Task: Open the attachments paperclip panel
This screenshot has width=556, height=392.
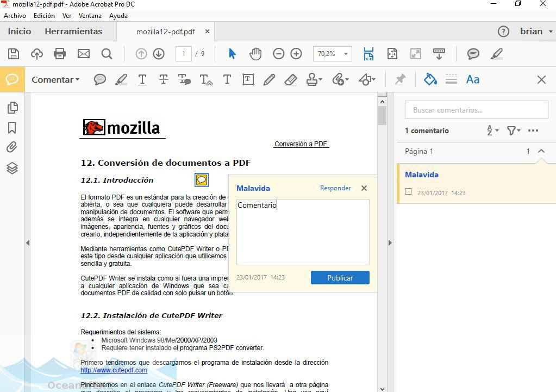Action: click(x=12, y=147)
